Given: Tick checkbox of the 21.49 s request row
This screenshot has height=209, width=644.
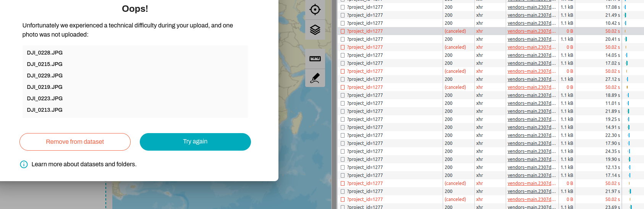Looking at the screenshot, I should click(x=343, y=15).
